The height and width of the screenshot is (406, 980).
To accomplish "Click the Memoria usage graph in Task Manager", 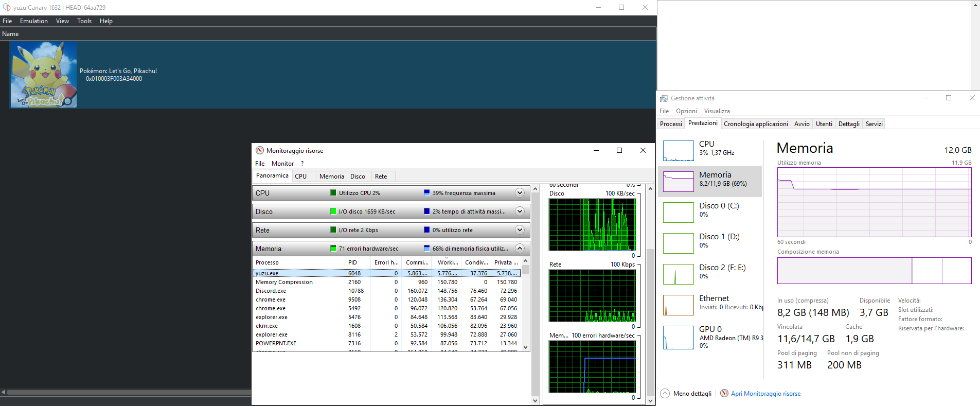I will 874,202.
